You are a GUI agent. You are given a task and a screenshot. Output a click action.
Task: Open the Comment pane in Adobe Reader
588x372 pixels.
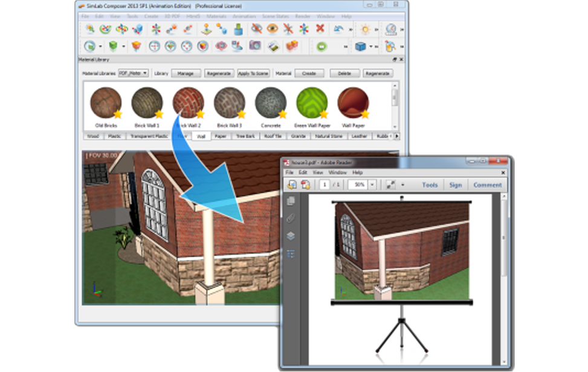pyautogui.click(x=487, y=184)
